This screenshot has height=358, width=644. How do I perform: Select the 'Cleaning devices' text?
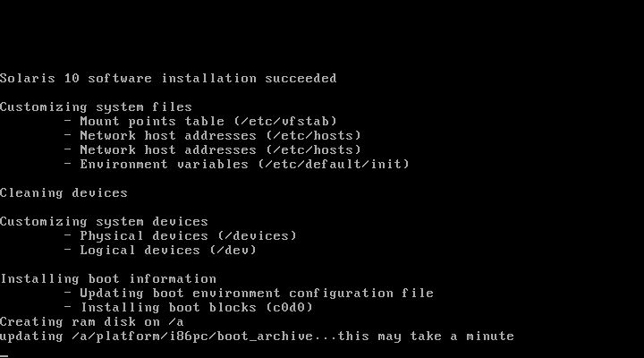[64, 192]
